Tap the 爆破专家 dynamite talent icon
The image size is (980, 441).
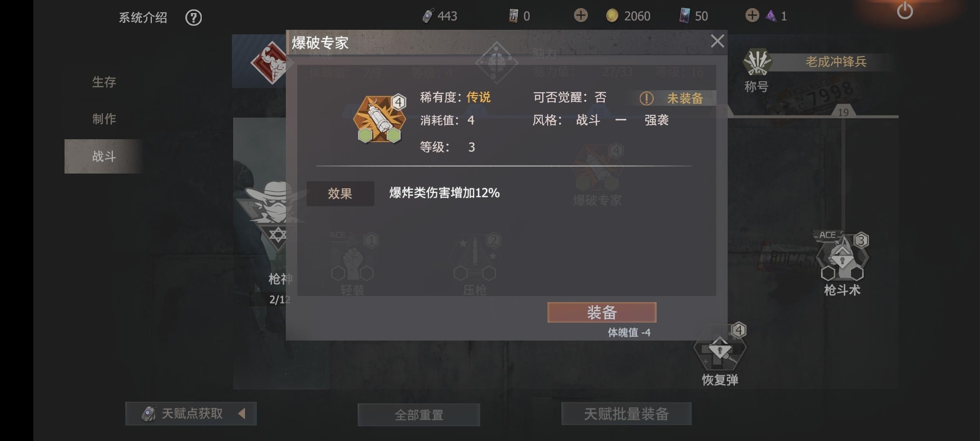380,119
